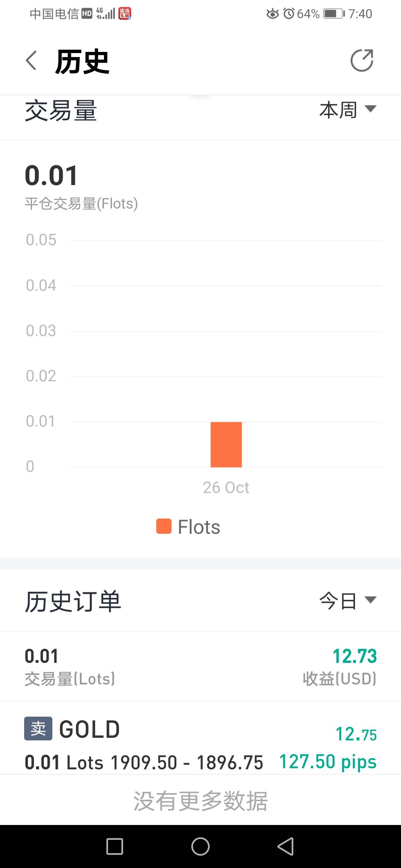Open Android recent apps square button
The image size is (401, 868).
(115, 846)
